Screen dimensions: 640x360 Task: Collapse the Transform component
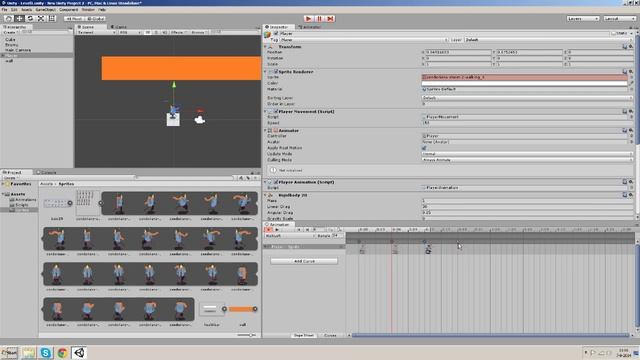(266, 47)
